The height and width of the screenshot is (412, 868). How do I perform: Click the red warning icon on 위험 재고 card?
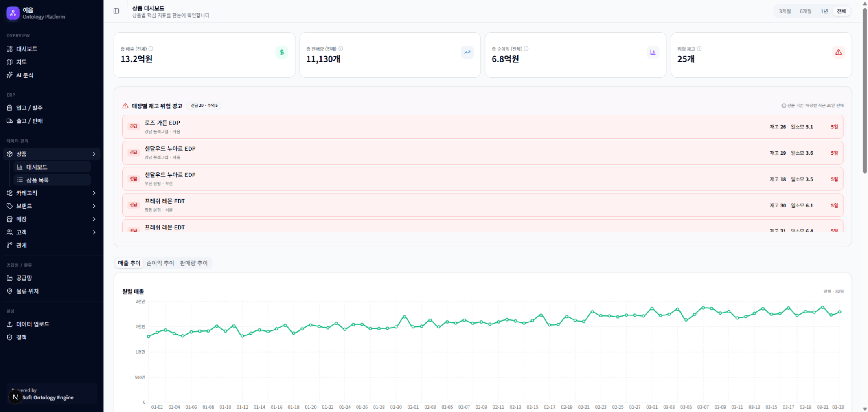(x=839, y=52)
